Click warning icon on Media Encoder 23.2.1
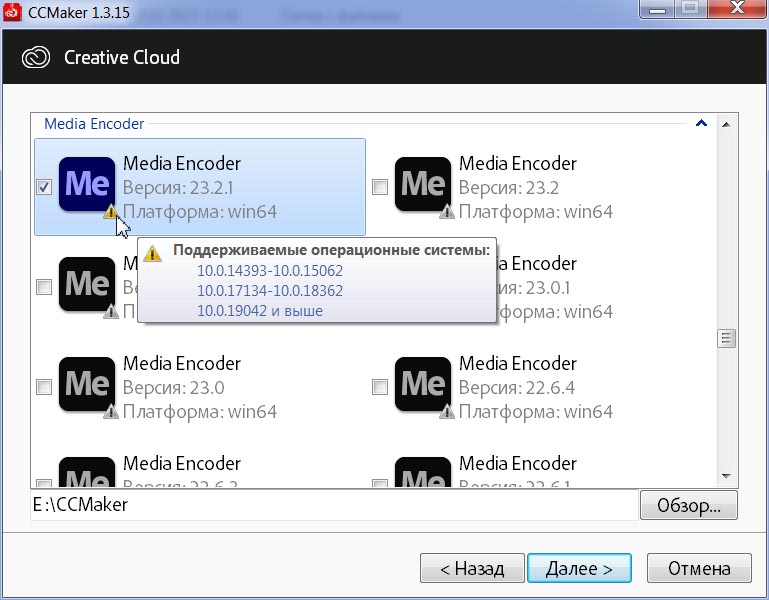This screenshot has width=769, height=600. coord(110,211)
